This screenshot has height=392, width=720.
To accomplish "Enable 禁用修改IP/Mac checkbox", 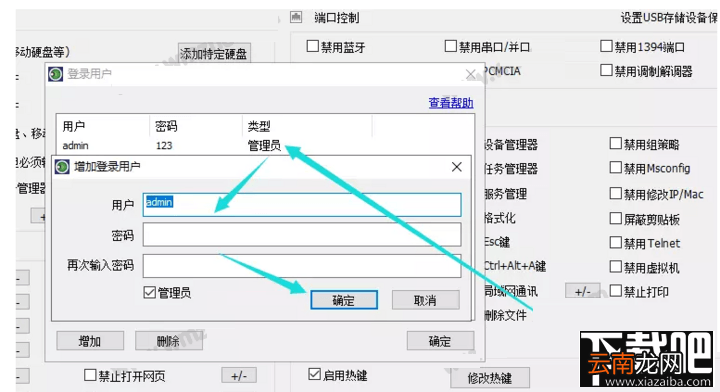I will point(615,193).
